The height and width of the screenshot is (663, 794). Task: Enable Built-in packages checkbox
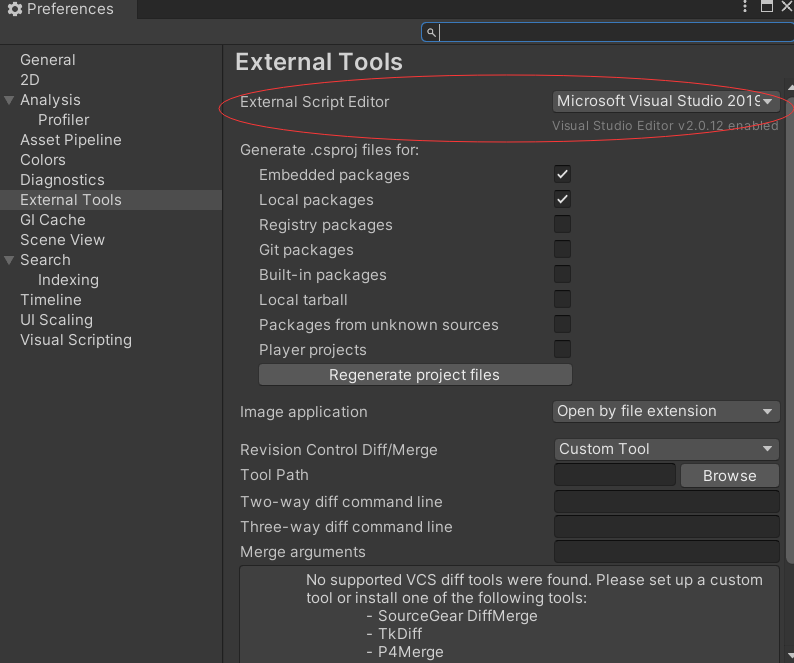pos(562,274)
